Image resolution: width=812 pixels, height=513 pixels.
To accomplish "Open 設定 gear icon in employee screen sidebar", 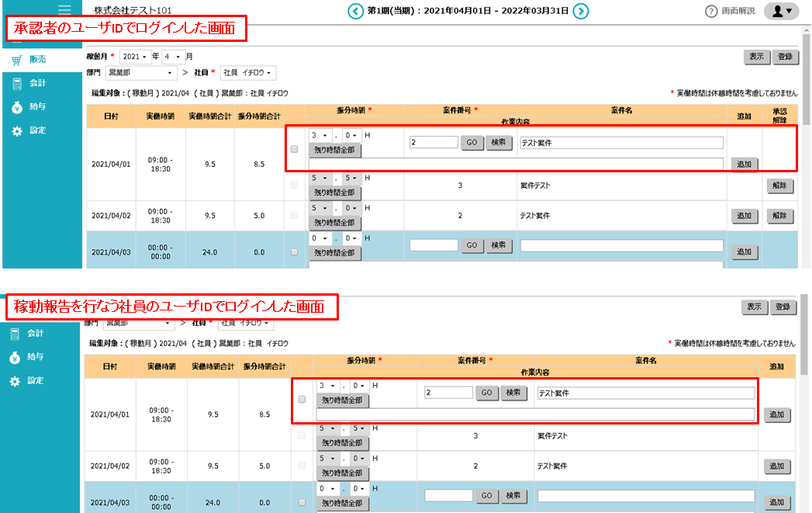I will (x=16, y=381).
